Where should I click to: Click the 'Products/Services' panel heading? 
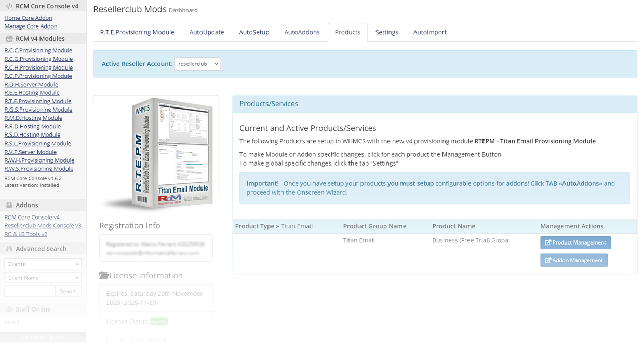click(269, 104)
